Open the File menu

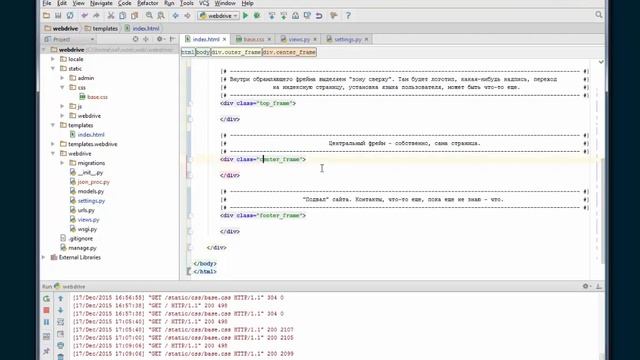tap(47, 3)
